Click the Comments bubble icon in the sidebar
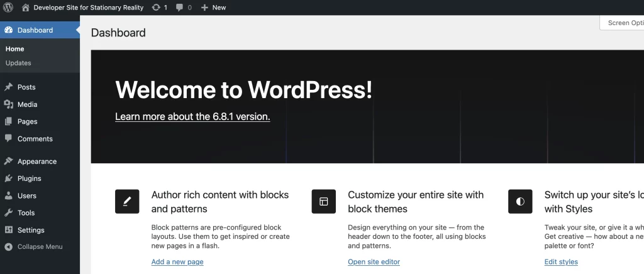Viewport: 644px width, 274px height. coord(8,139)
